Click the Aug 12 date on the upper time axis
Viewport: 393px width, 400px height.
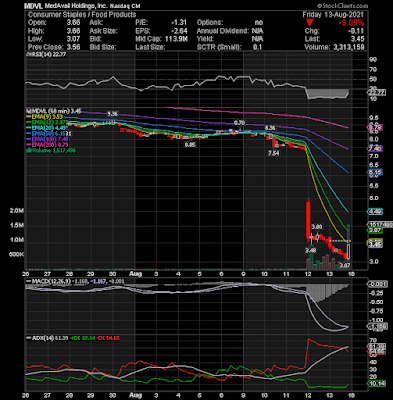pos(308,274)
